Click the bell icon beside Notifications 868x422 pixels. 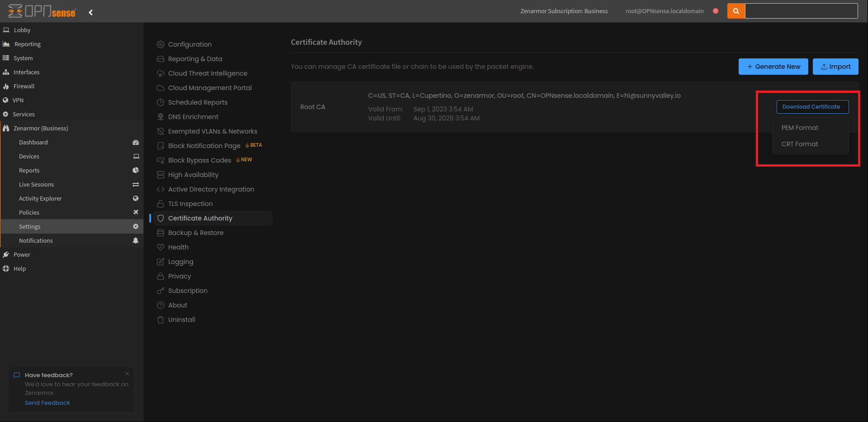(x=136, y=240)
